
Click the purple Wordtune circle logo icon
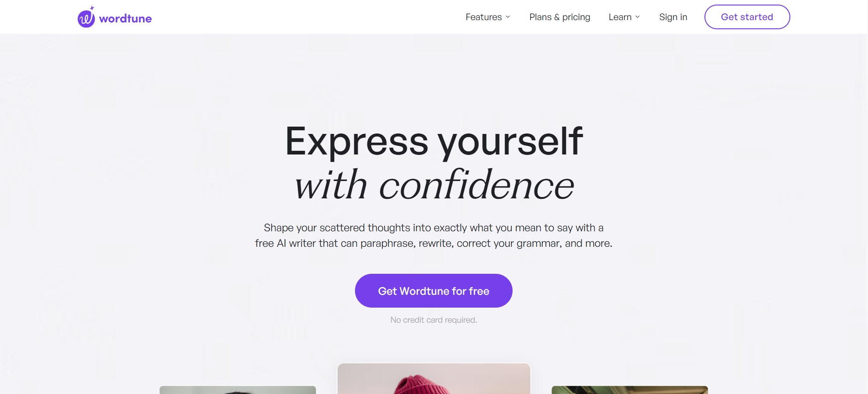[86, 19]
